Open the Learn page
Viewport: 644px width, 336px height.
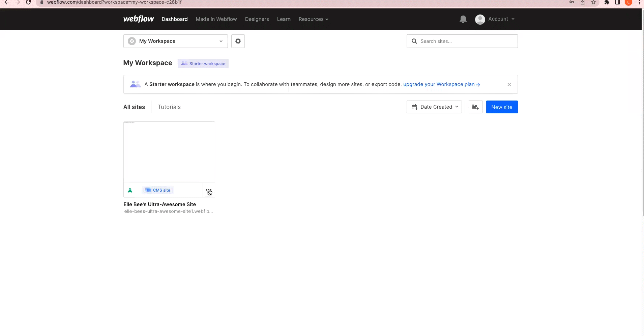click(x=284, y=19)
